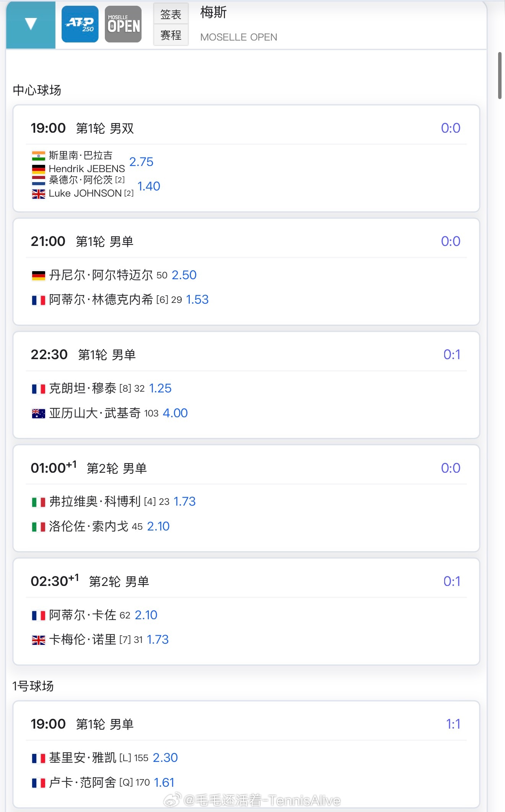Open the 梅斯 MOSELLE OPEN title
Viewport: 505px width, 812px height.
(x=239, y=24)
